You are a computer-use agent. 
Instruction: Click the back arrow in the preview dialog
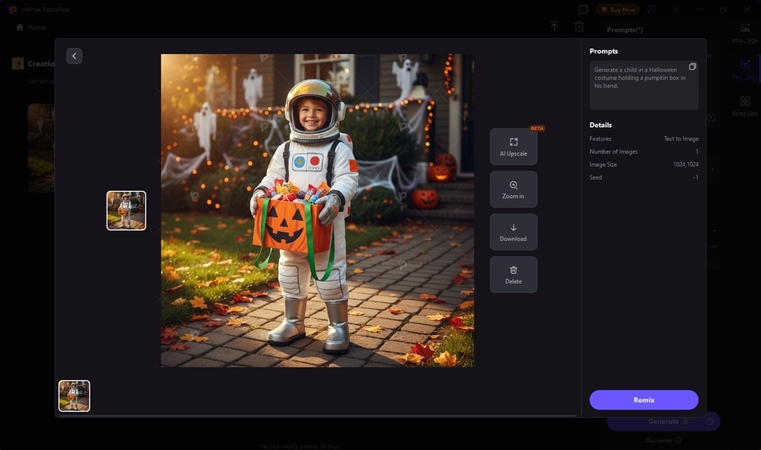coord(74,56)
